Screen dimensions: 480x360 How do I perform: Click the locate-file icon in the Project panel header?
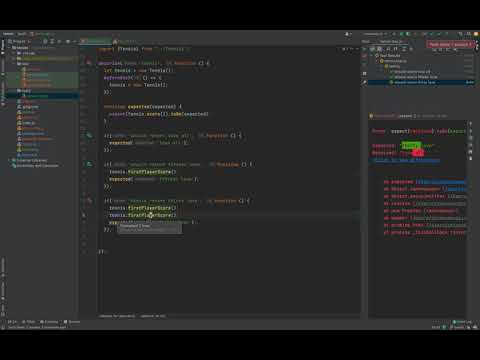(45, 41)
